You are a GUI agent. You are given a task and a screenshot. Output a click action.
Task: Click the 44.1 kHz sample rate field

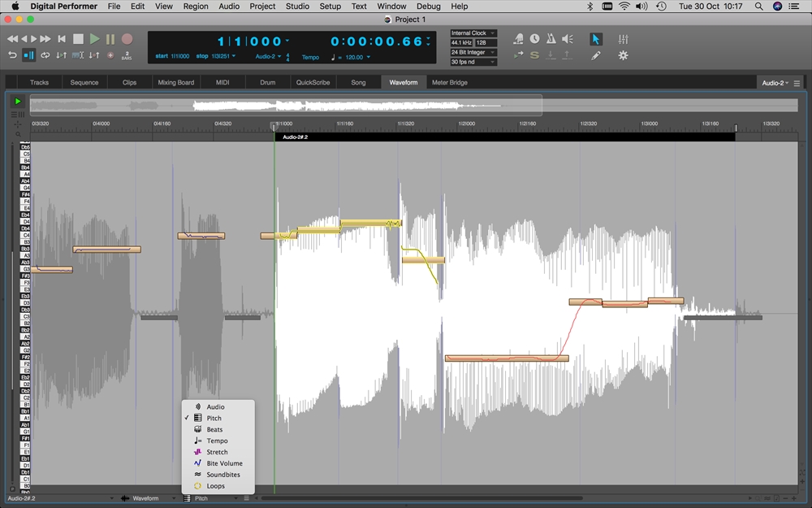(461, 42)
